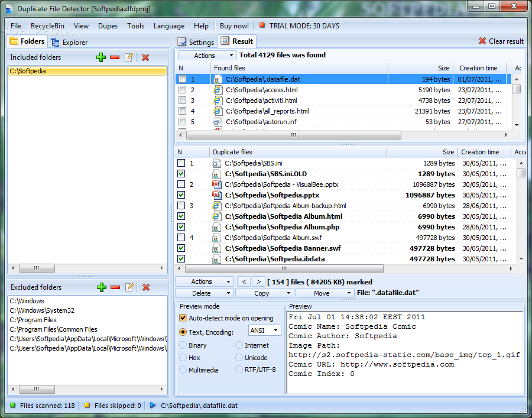Open the ANSI encoding dropdown
This screenshot has height=418, width=532.
coord(265,330)
